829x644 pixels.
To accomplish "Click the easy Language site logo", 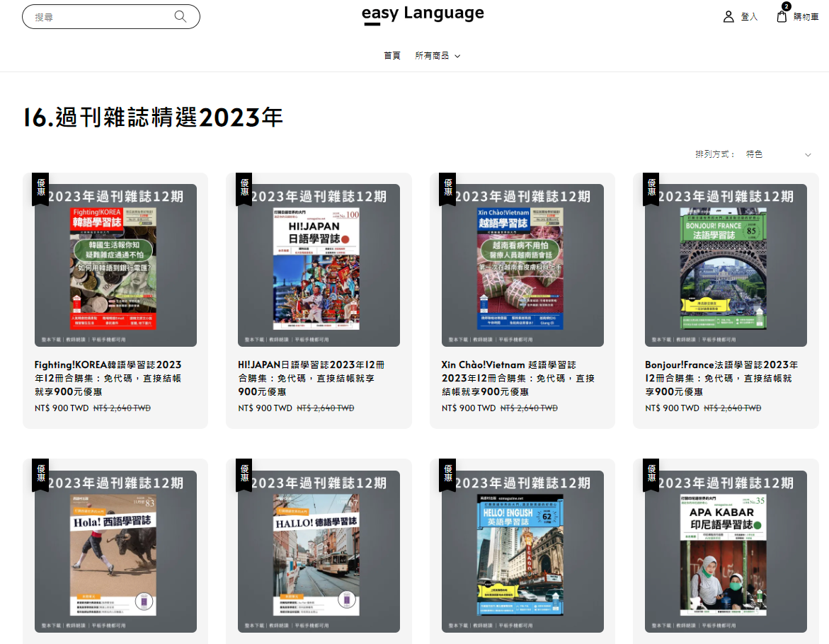I will (x=423, y=14).
